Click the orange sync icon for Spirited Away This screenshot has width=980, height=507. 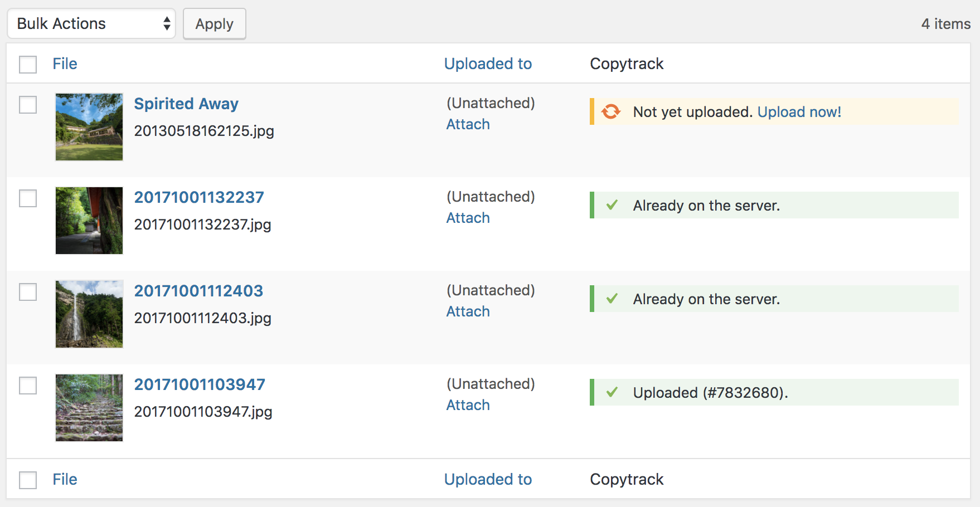[x=611, y=112]
